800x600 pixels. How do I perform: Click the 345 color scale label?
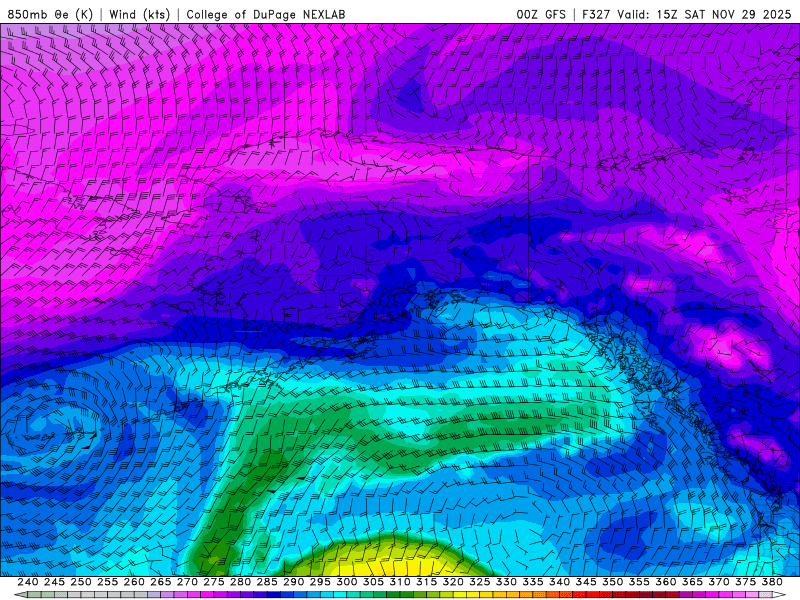(x=586, y=582)
